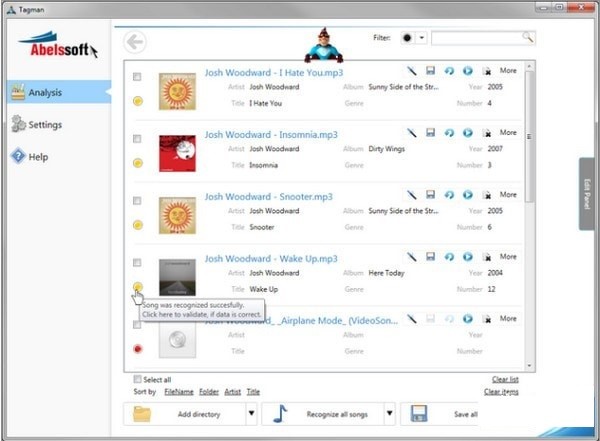Save tags icon for Snooter.mp3
The image size is (600, 441).
430,195
